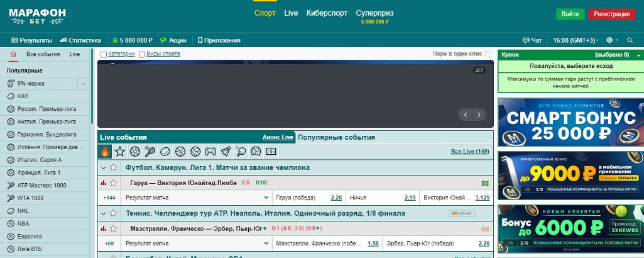This screenshot has height=258, width=644.
Task: Add Маэстрелли — Эрбер match to favorites
Action: pyautogui.click(x=113, y=228)
